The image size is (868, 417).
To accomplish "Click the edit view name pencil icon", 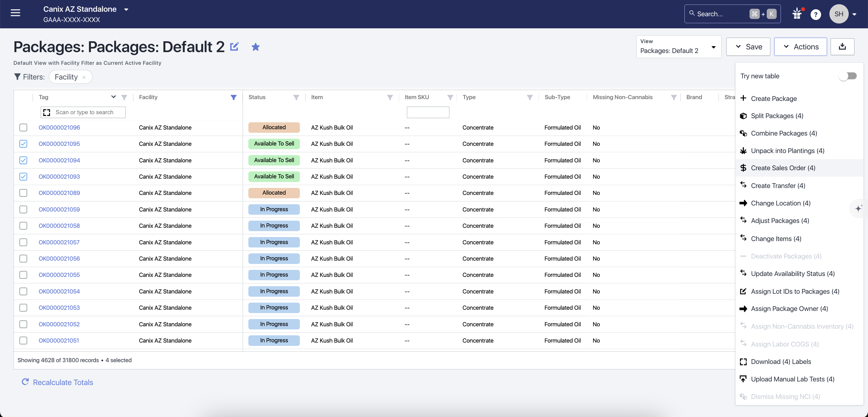I will click(234, 46).
